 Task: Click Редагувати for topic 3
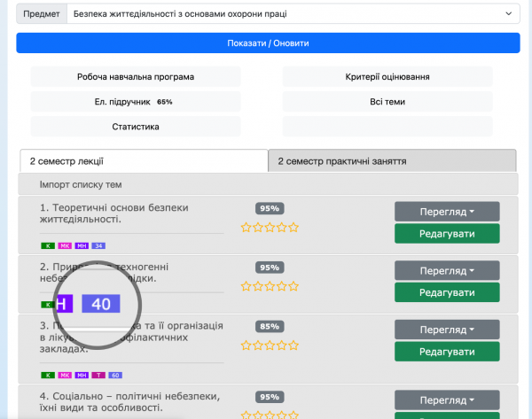(x=447, y=352)
